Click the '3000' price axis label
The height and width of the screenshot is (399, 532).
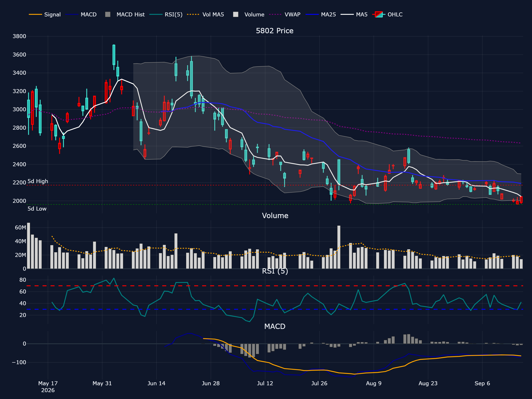pyautogui.click(x=20, y=110)
